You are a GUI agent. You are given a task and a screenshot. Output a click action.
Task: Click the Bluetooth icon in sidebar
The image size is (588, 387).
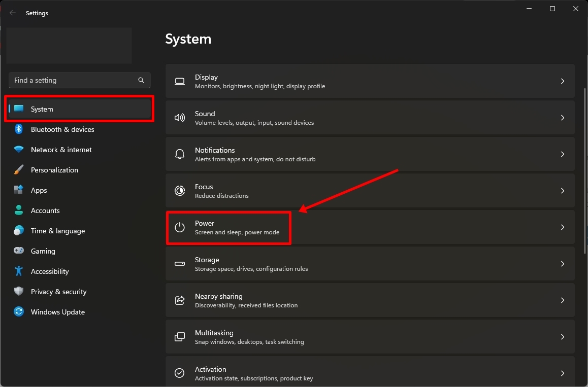[19, 129]
